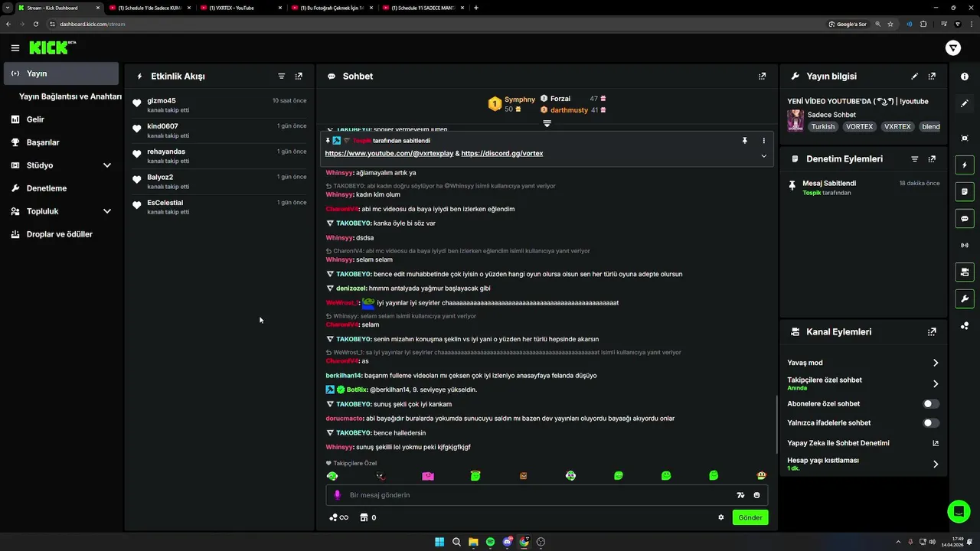The height and width of the screenshot is (551, 980).
Task: Open Spotify from the Windows taskbar
Action: click(x=490, y=542)
